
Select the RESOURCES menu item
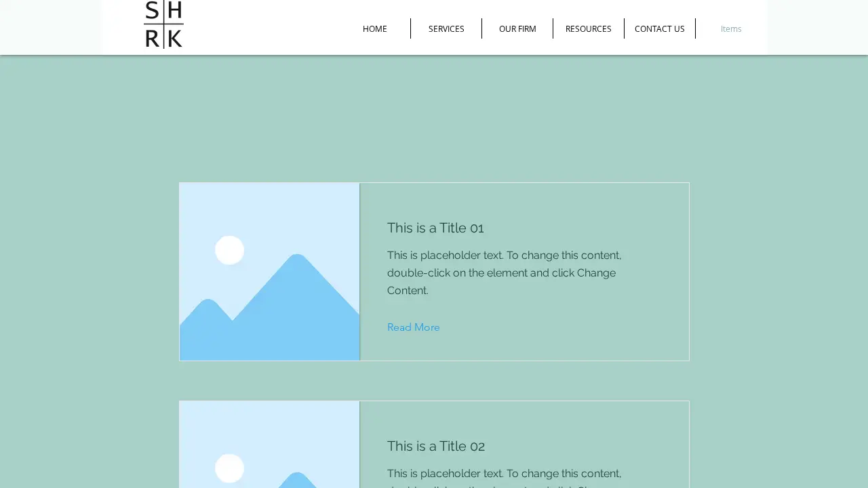(589, 28)
